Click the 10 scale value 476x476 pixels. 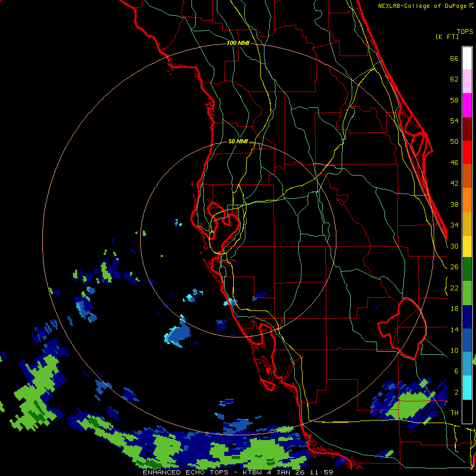click(454, 351)
